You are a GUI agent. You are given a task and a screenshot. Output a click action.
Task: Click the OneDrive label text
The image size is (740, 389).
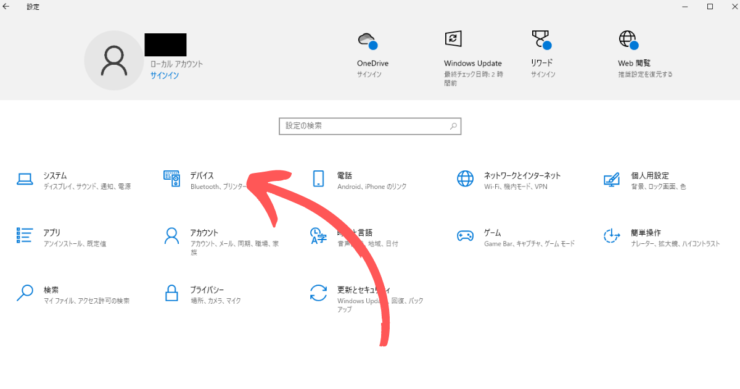(372, 63)
